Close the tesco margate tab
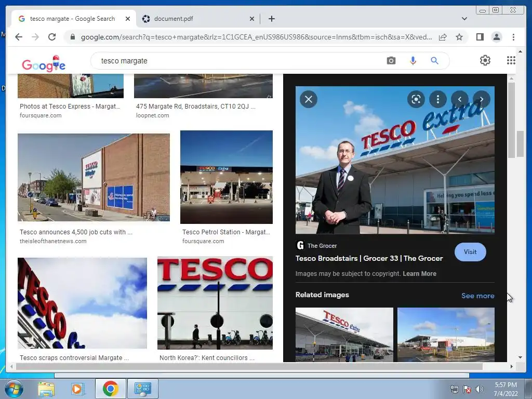This screenshot has width=532, height=399. [x=128, y=19]
